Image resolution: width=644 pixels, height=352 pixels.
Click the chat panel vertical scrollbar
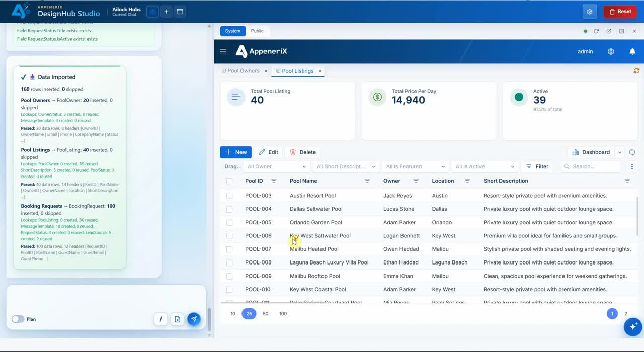(x=210, y=320)
